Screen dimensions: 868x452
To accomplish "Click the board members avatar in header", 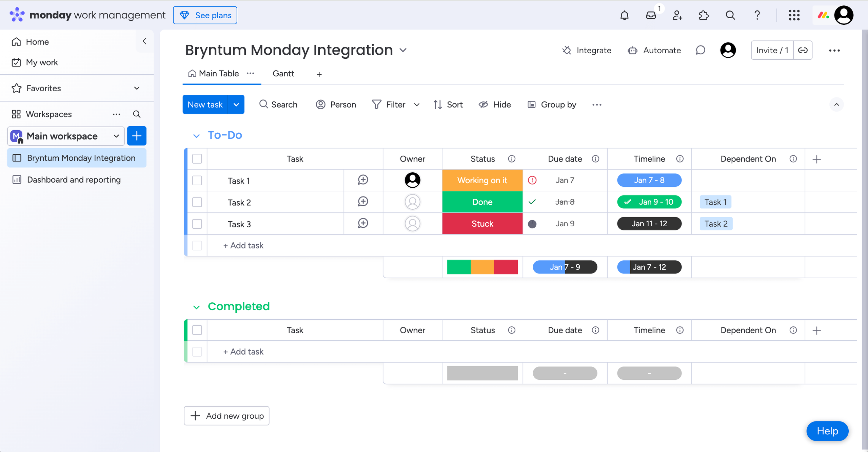I will (x=728, y=50).
